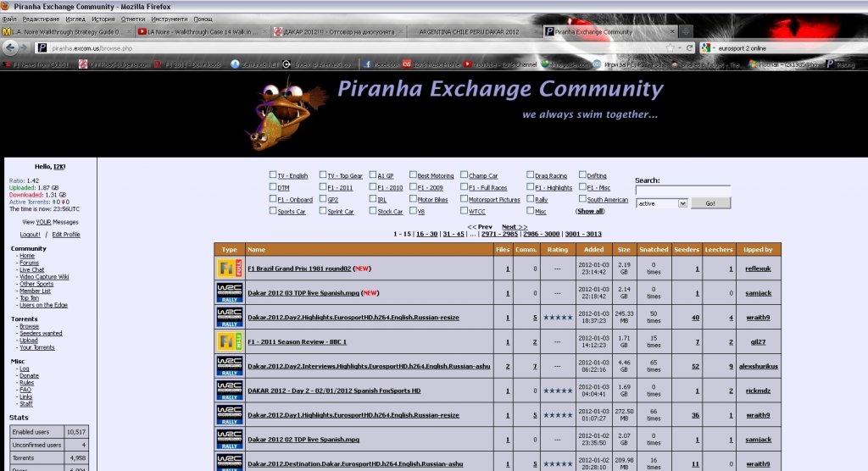Click the torrent Search text field
868x471 pixels.
coord(683,191)
